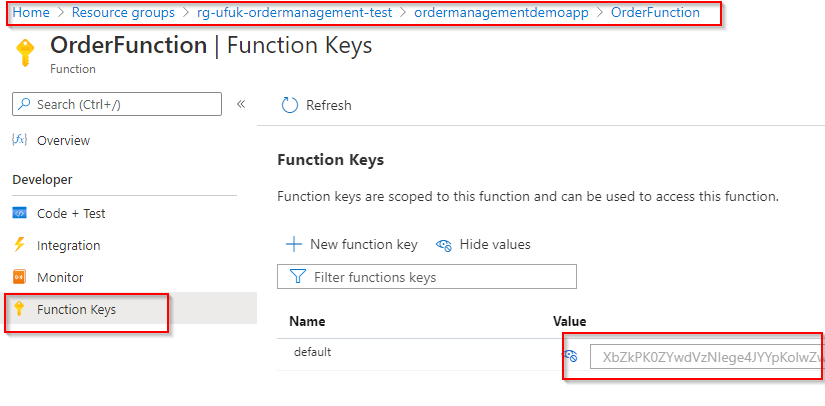Toggle Hide values for all keys
The image size is (825, 406).
coord(483,245)
